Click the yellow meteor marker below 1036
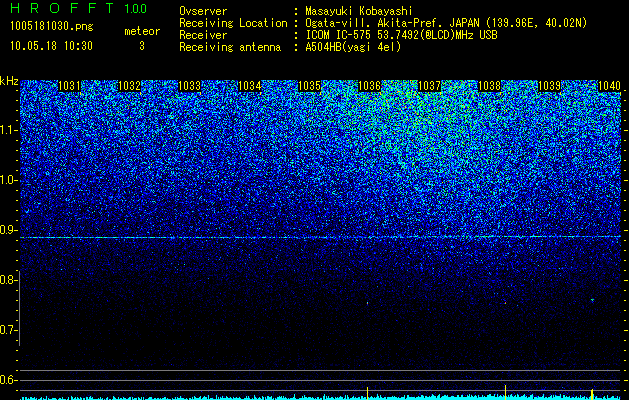 [367, 393]
